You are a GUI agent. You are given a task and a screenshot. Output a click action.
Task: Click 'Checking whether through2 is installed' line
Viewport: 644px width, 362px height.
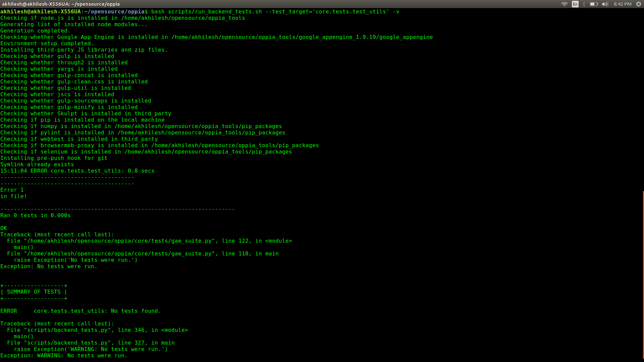point(64,63)
